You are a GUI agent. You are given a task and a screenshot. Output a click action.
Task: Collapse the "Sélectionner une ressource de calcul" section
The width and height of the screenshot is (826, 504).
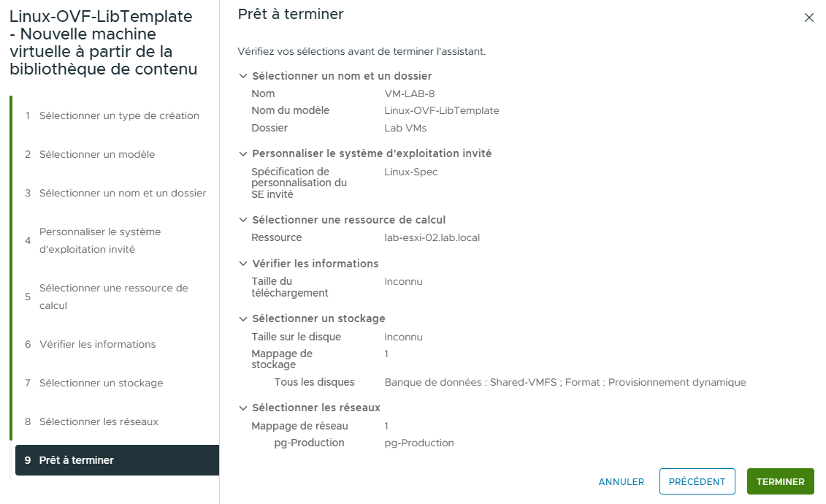pos(242,220)
